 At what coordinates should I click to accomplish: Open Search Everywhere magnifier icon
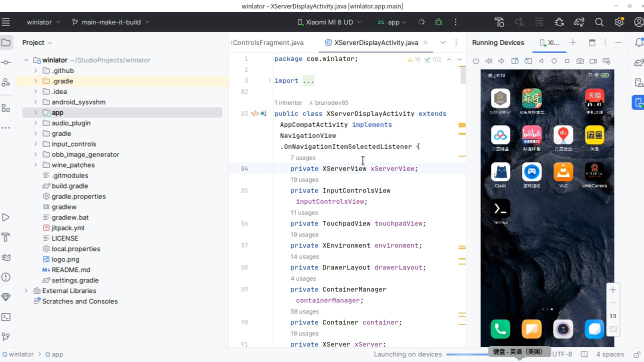pyautogui.click(x=599, y=22)
